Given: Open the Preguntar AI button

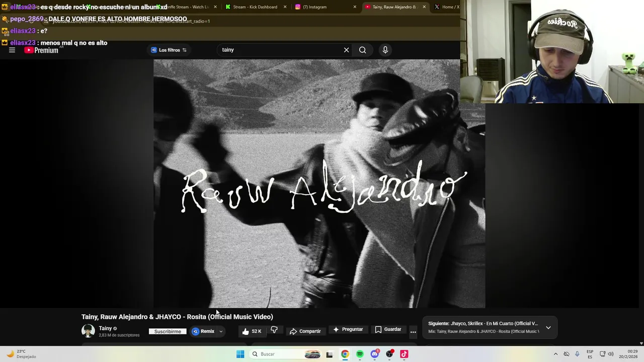Looking at the screenshot, I should (x=348, y=329).
